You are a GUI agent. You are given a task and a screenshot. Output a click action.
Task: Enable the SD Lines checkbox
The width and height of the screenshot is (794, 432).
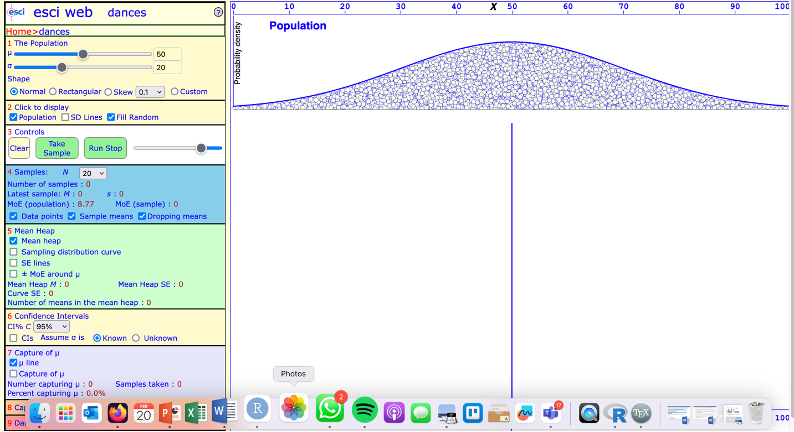point(65,117)
